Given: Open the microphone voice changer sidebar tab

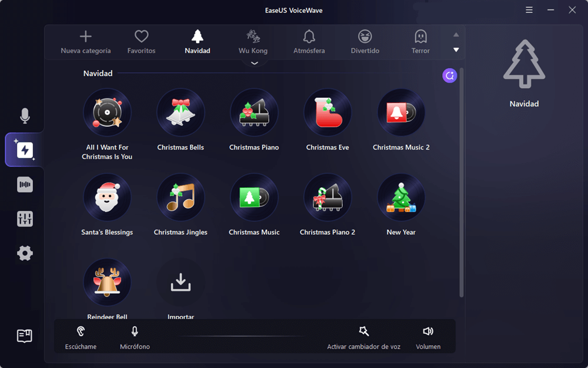Looking at the screenshot, I should 25,116.
